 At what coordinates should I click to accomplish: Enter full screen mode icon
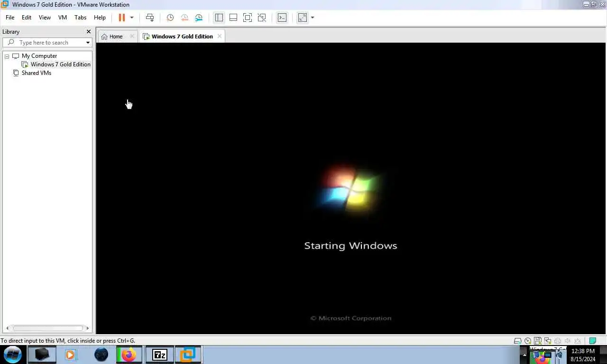point(248,18)
